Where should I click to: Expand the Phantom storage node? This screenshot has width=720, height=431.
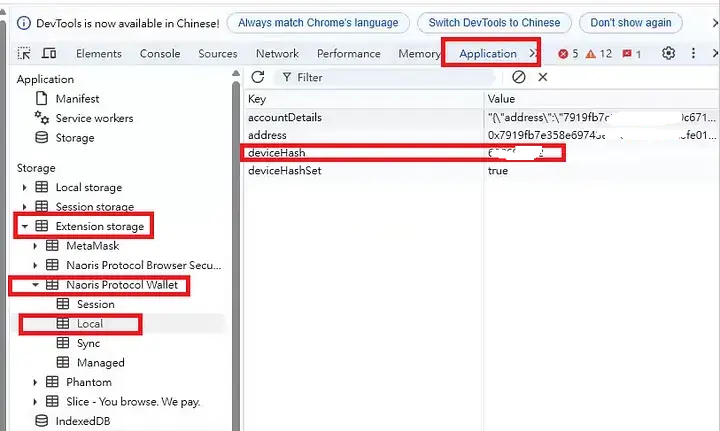(35, 382)
